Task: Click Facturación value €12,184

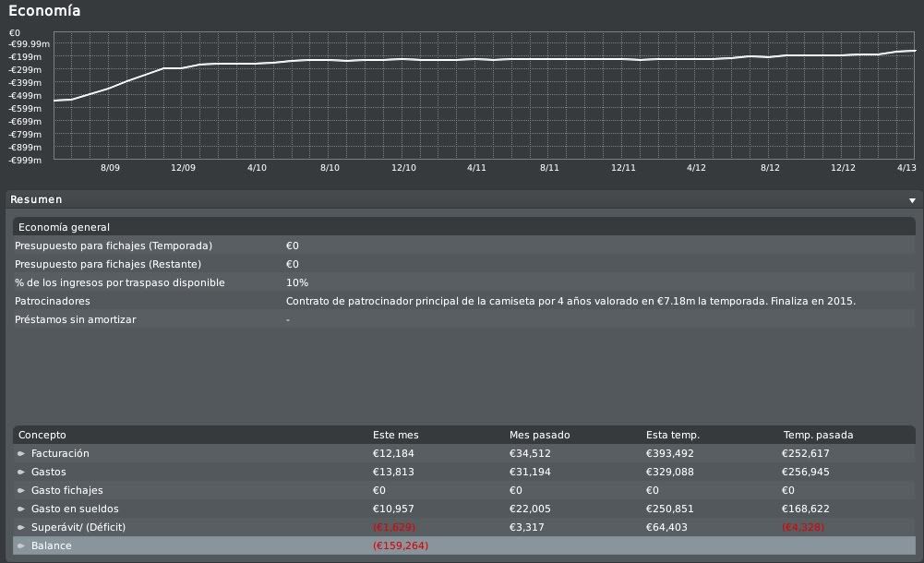Action: coord(393,453)
